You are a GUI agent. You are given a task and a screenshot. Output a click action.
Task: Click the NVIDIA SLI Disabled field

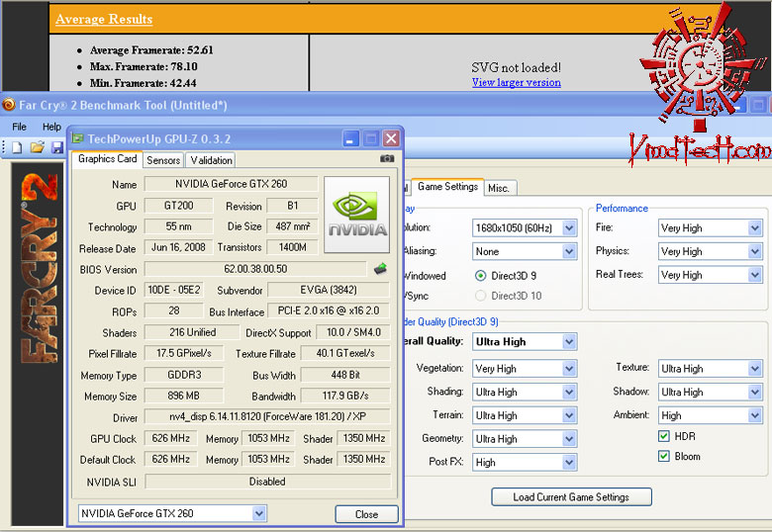[267, 482]
